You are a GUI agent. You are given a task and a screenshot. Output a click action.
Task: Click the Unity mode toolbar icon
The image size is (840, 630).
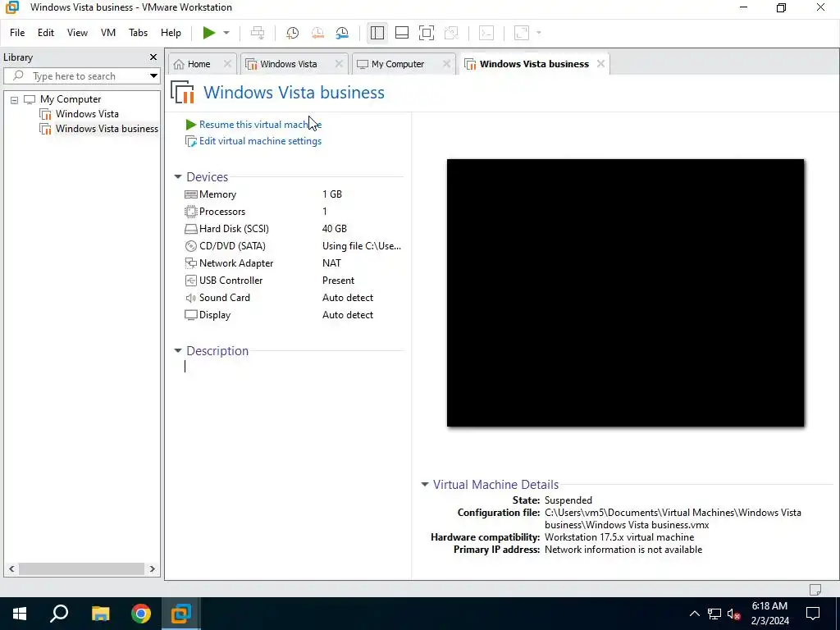pyautogui.click(x=452, y=33)
